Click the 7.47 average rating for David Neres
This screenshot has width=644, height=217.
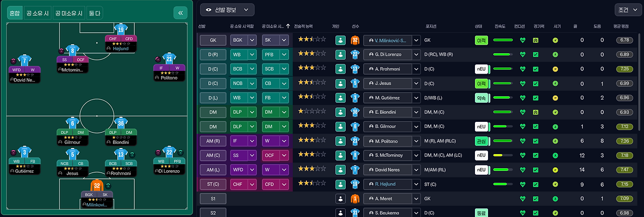point(624,170)
